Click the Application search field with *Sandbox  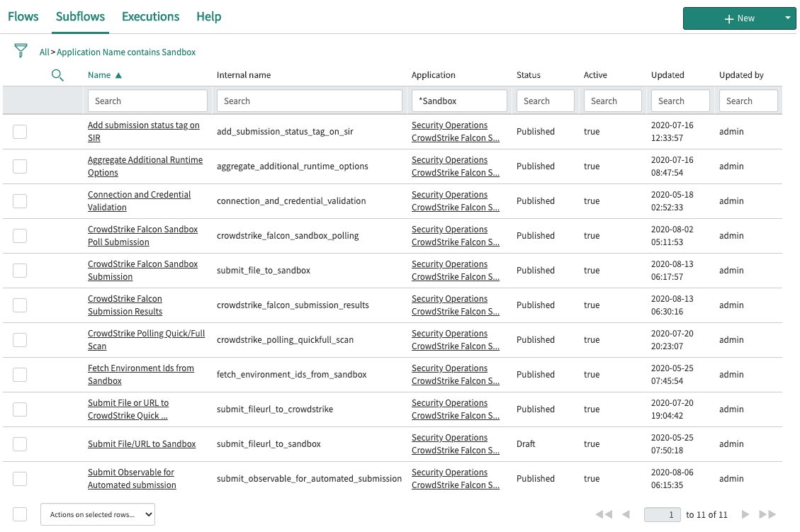pos(459,101)
